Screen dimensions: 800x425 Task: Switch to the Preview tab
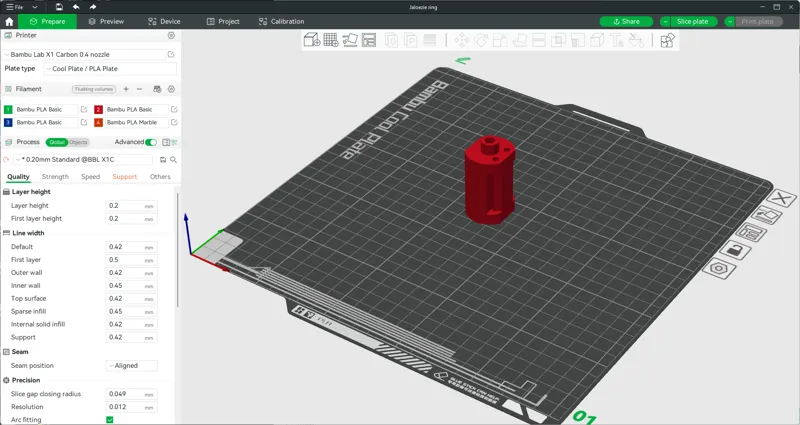tap(106, 21)
